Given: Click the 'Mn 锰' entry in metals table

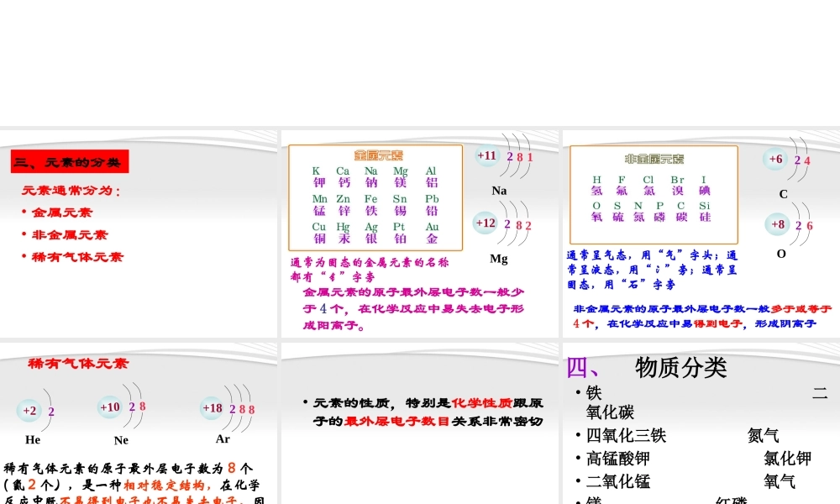Looking at the screenshot, I should click(x=319, y=205).
